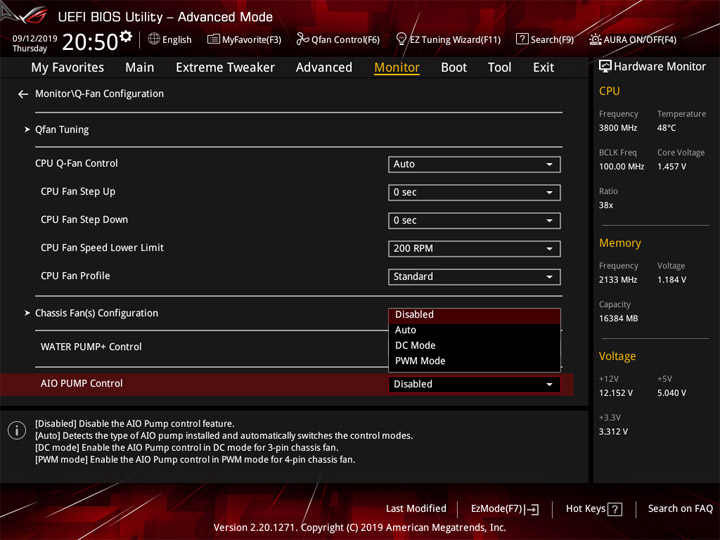Click the Hardware Monitor display icon
Viewport: 720px width, 540px height.
point(605,67)
